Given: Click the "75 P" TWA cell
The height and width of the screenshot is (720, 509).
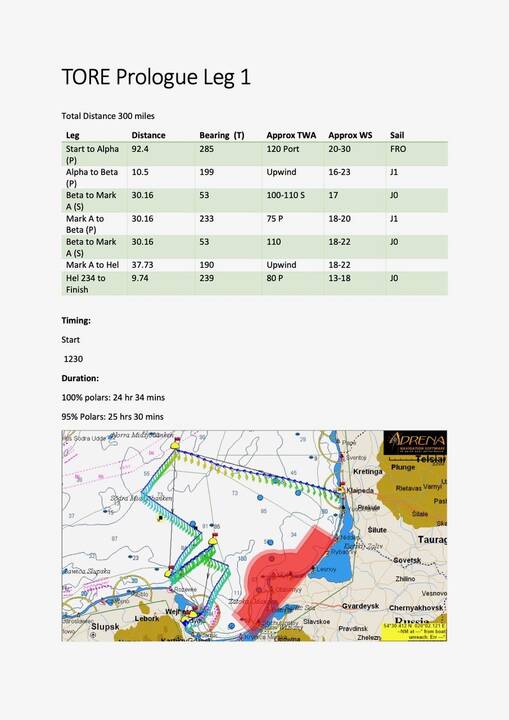Looking at the screenshot, I should coord(275,219).
